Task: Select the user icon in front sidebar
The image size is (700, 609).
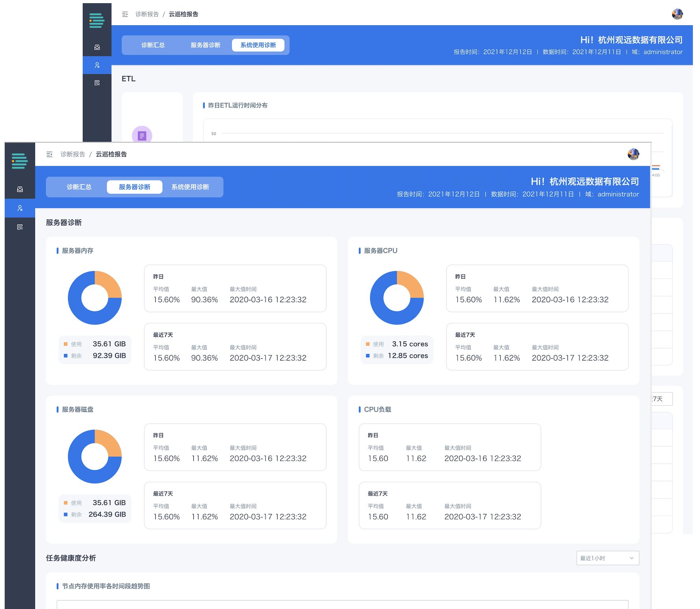Action: (20, 208)
